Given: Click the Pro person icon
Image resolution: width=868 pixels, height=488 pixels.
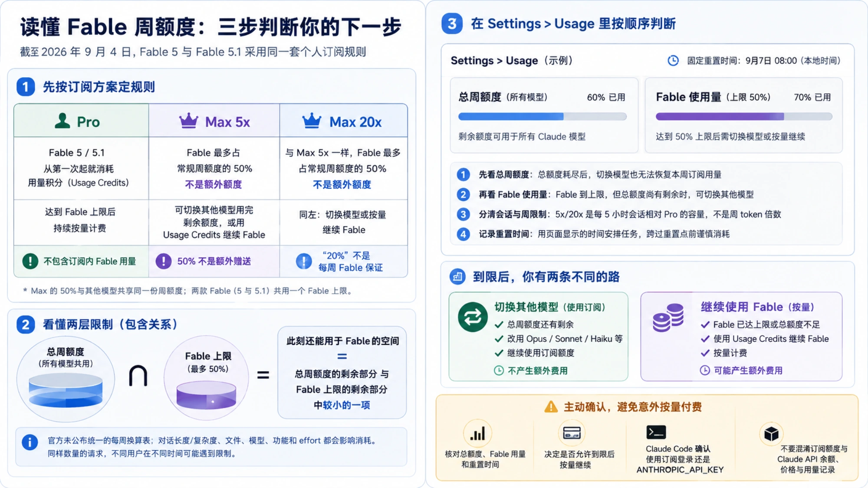Looking at the screenshot, I should (62, 121).
